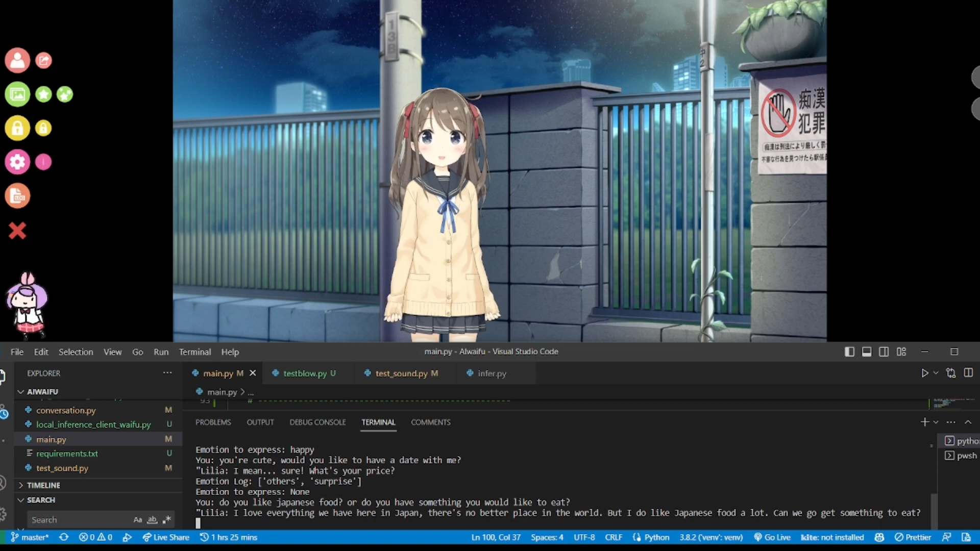The width and height of the screenshot is (980, 551).
Task: Select the PROBLEMS tab
Action: tap(213, 422)
